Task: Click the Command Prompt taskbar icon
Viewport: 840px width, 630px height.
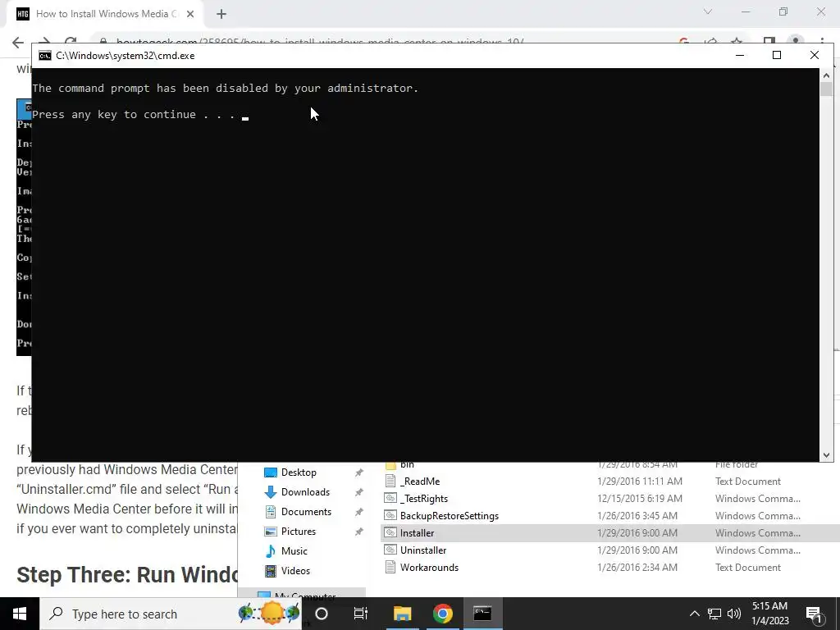Action: click(482, 614)
